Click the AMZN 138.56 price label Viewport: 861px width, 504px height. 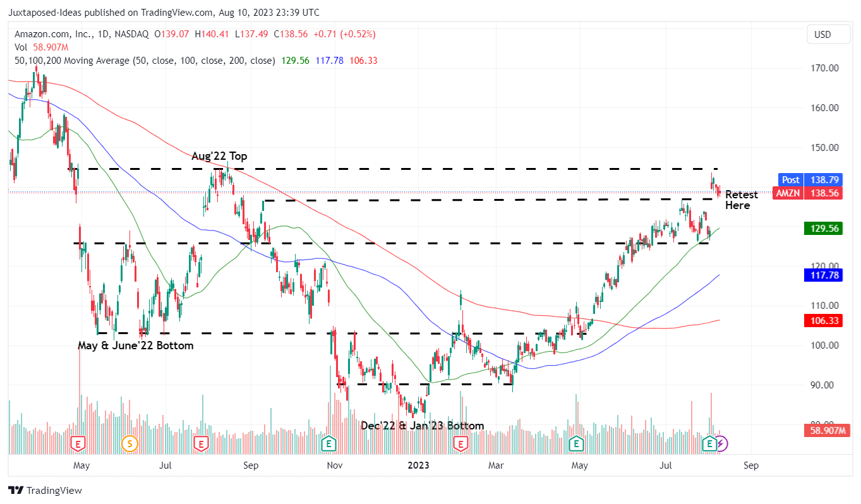[x=807, y=193]
